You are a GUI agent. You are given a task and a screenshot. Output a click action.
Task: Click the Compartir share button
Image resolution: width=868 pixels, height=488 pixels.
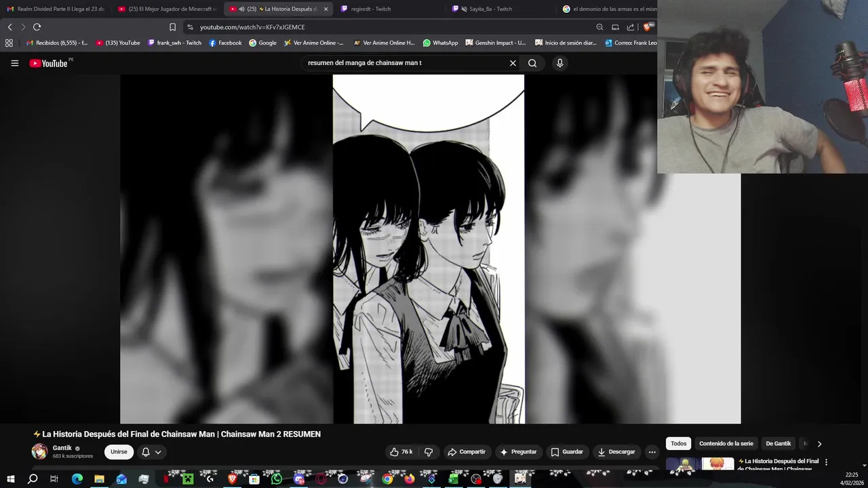coord(467,452)
